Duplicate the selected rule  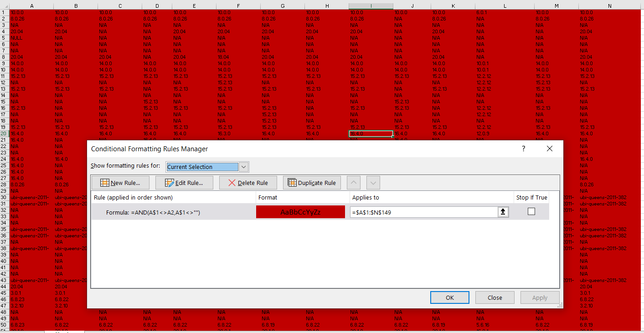coord(312,183)
